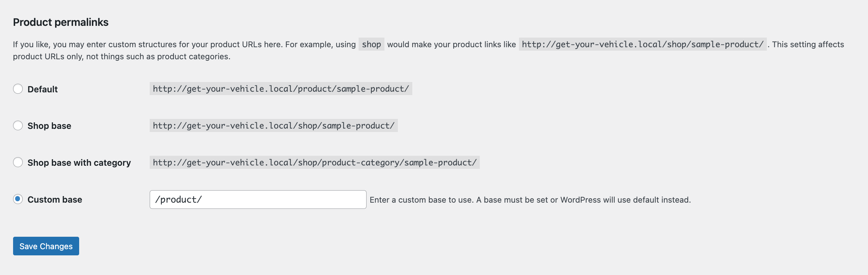Click the /shop/sample-product/ URL beside Shop base

click(x=274, y=126)
